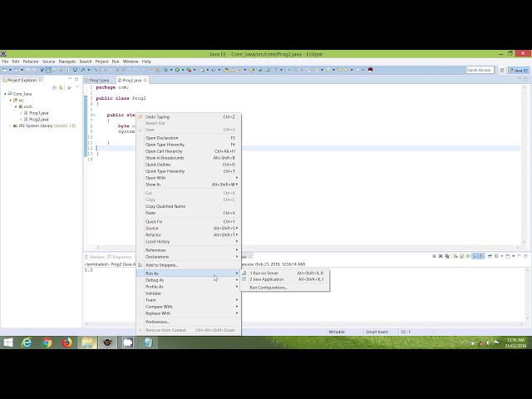532x399 pixels.
Task: Collapse the Core_Java project node
Action: pyautogui.click(x=5, y=94)
